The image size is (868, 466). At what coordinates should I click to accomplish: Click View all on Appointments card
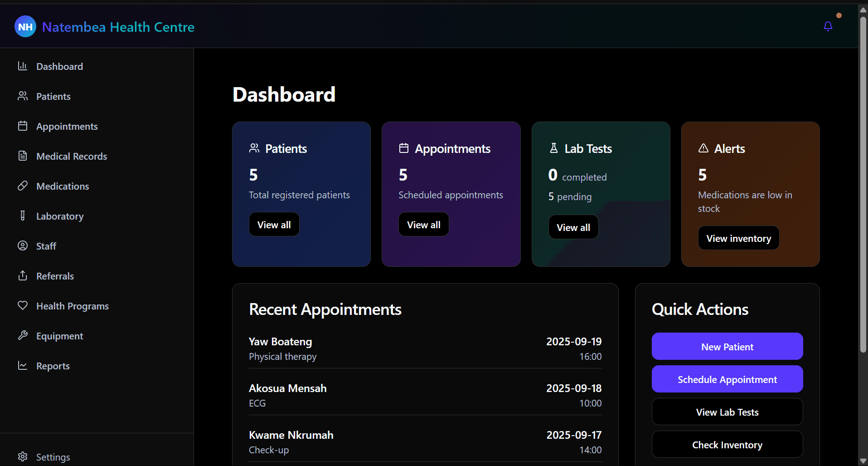(424, 225)
